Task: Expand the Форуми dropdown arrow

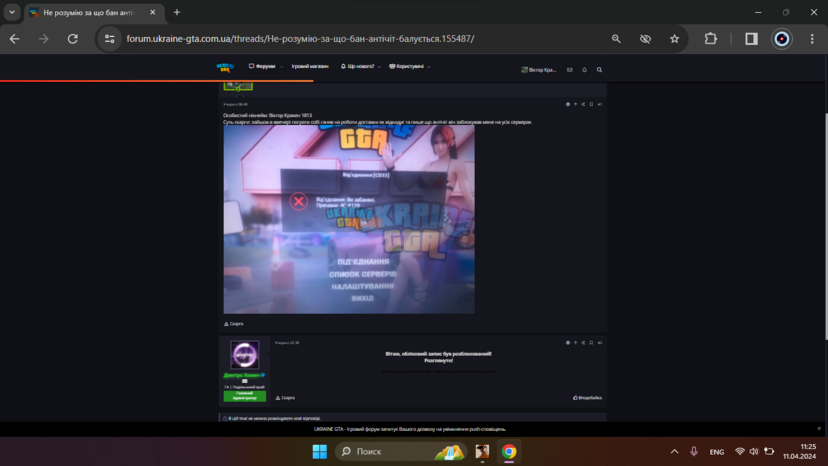Action: click(x=281, y=67)
